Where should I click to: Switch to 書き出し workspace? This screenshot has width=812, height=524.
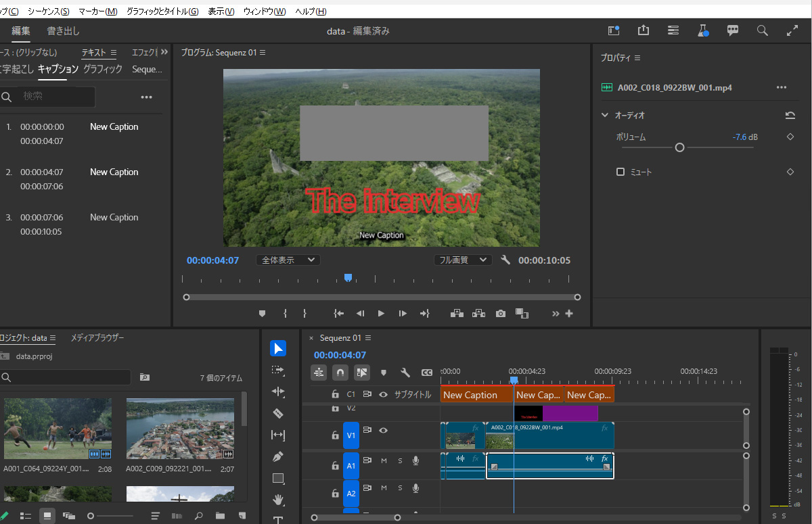(x=63, y=31)
